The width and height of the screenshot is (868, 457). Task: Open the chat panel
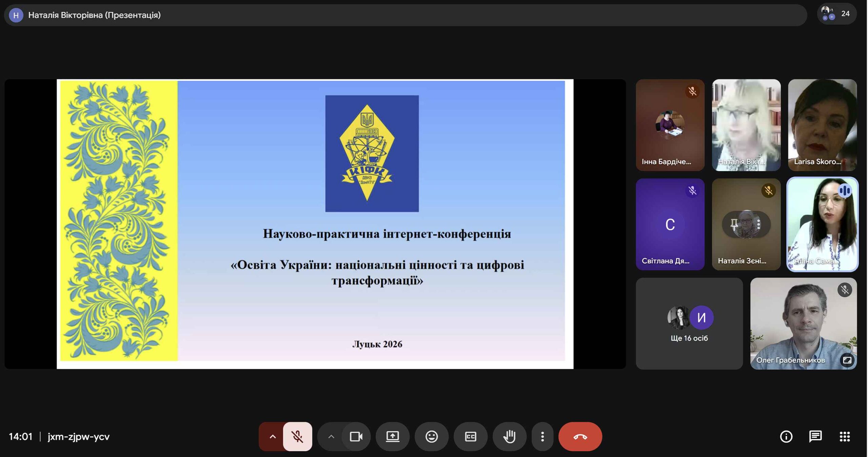point(815,436)
